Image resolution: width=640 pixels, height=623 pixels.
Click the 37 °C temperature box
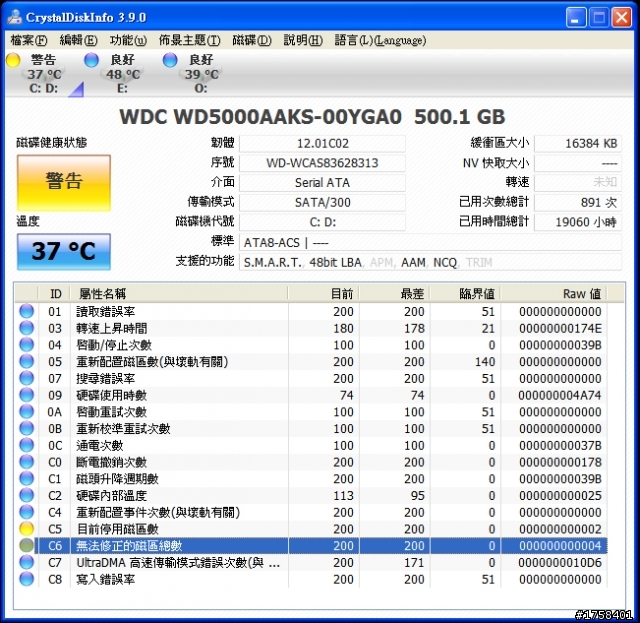64,251
